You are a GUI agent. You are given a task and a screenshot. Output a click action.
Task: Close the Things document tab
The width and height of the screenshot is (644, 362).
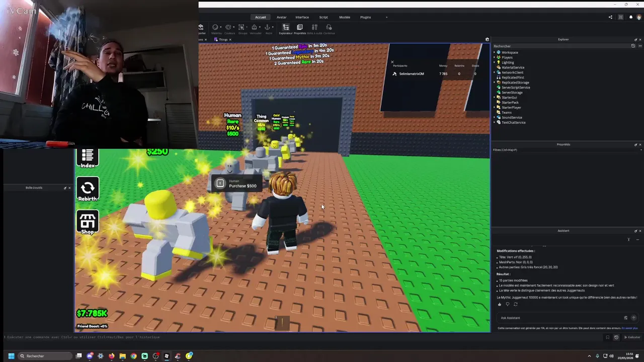pos(230,39)
